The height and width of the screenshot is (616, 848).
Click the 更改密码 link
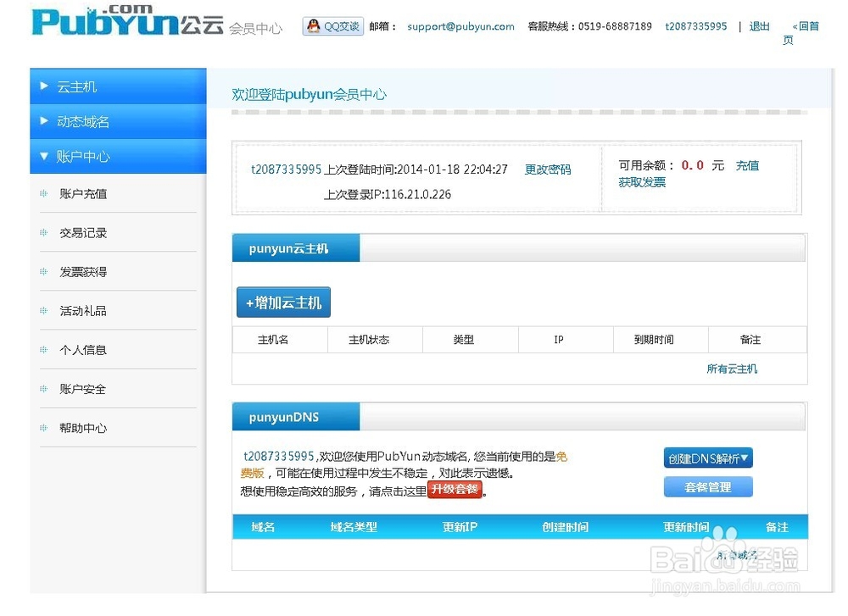(547, 169)
